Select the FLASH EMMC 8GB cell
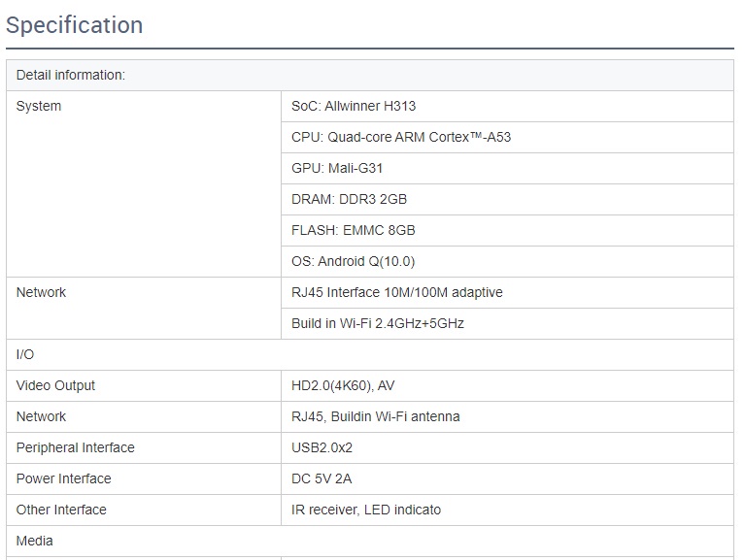This screenshot has width=745, height=560. pos(353,231)
